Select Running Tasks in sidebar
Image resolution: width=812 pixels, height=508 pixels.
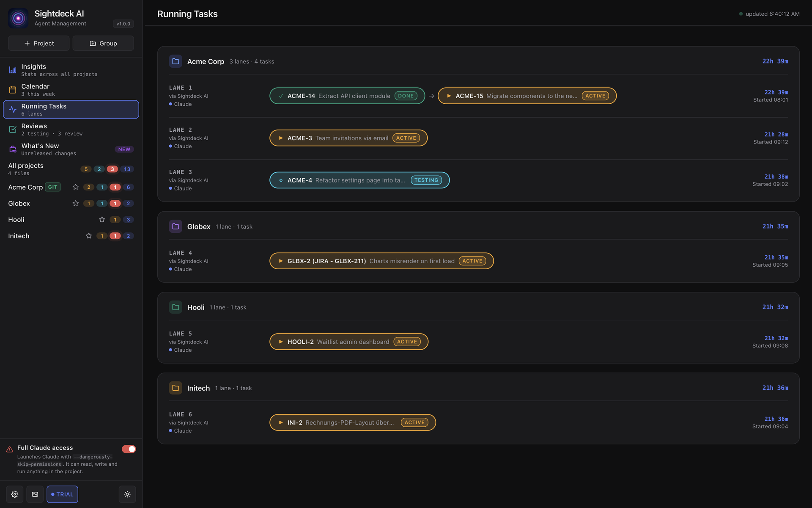pos(71,110)
